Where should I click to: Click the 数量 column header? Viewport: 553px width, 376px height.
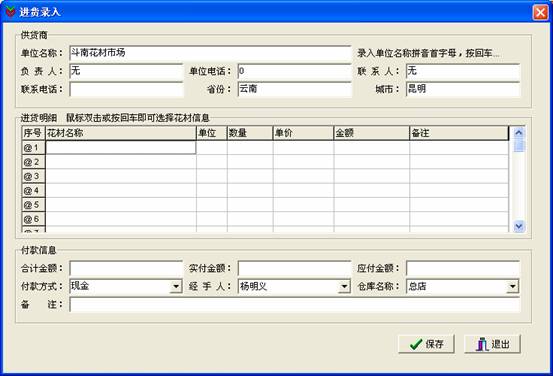coord(250,133)
